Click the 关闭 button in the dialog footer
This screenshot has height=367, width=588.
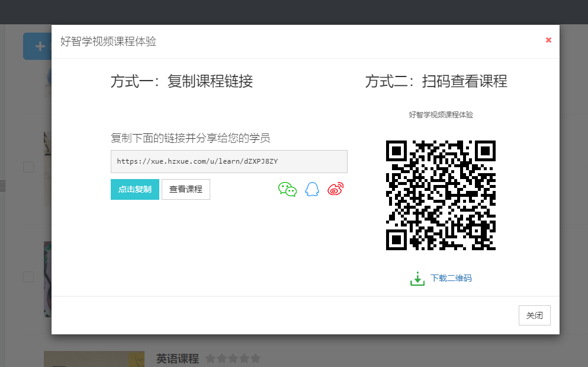(534, 315)
